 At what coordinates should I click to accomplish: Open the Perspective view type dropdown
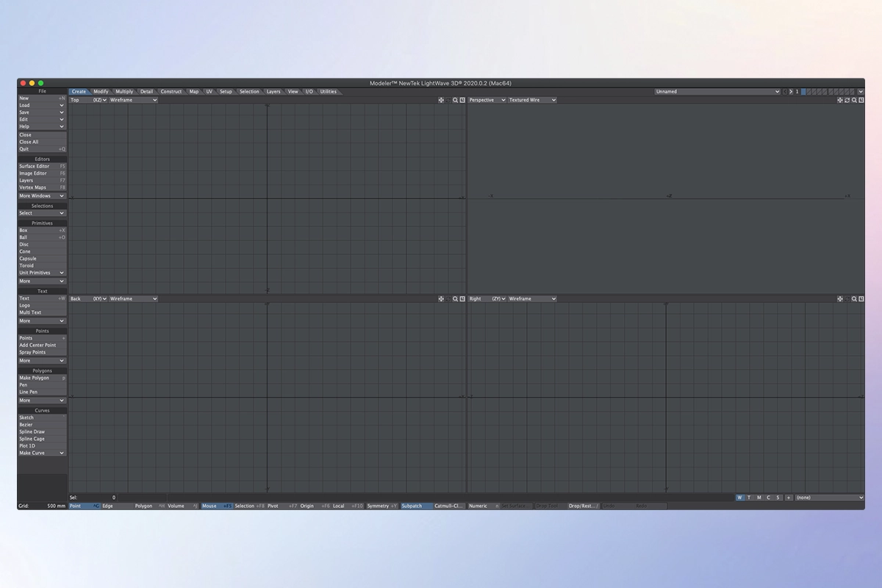487,100
